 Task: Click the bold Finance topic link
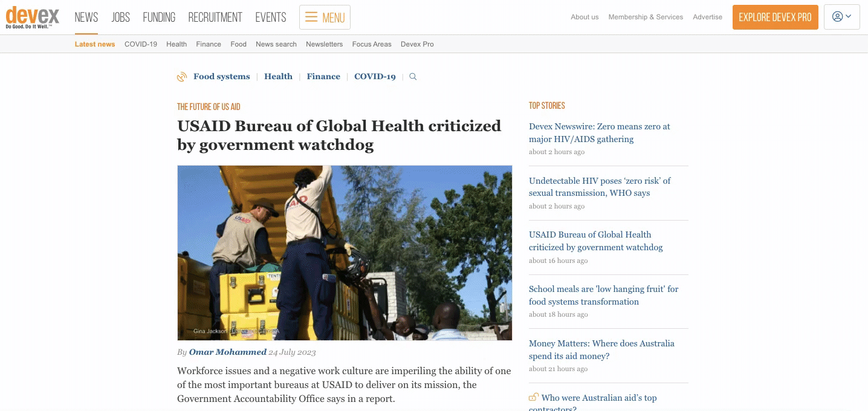(323, 77)
